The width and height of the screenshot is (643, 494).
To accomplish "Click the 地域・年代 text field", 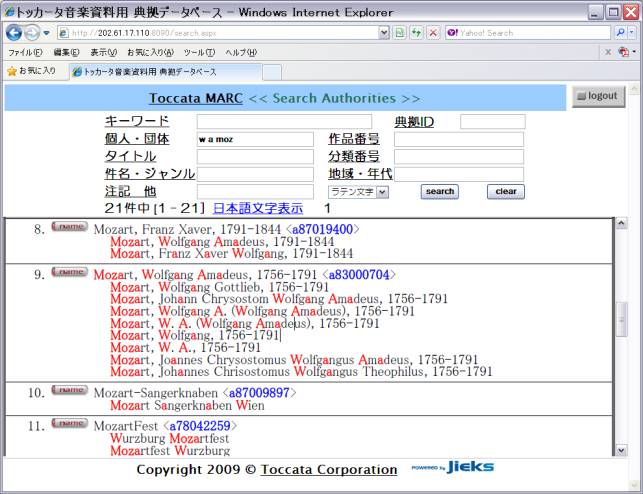I will (x=459, y=174).
